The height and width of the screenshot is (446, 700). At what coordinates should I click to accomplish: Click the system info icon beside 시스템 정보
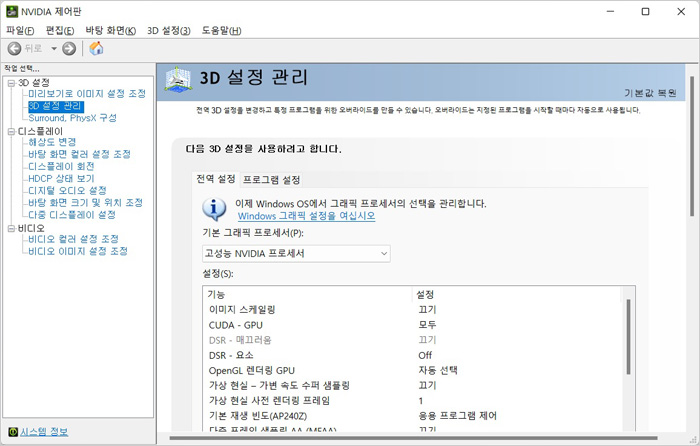tap(13, 432)
